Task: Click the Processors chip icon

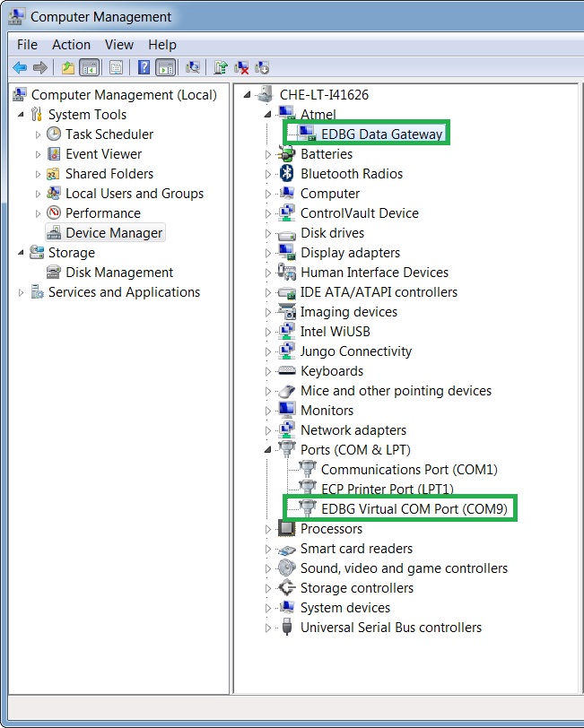Action: pos(287,528)
